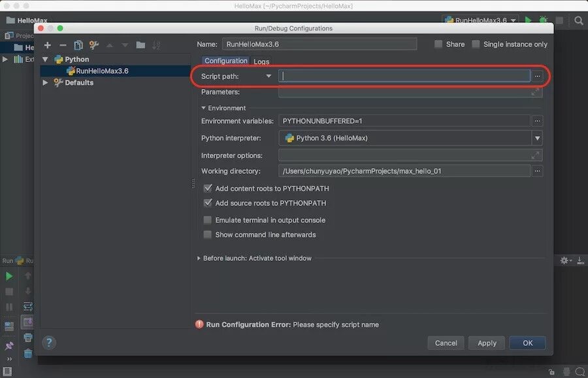
Task: Copy the selected configuration
Action: [x=78, y=45]
